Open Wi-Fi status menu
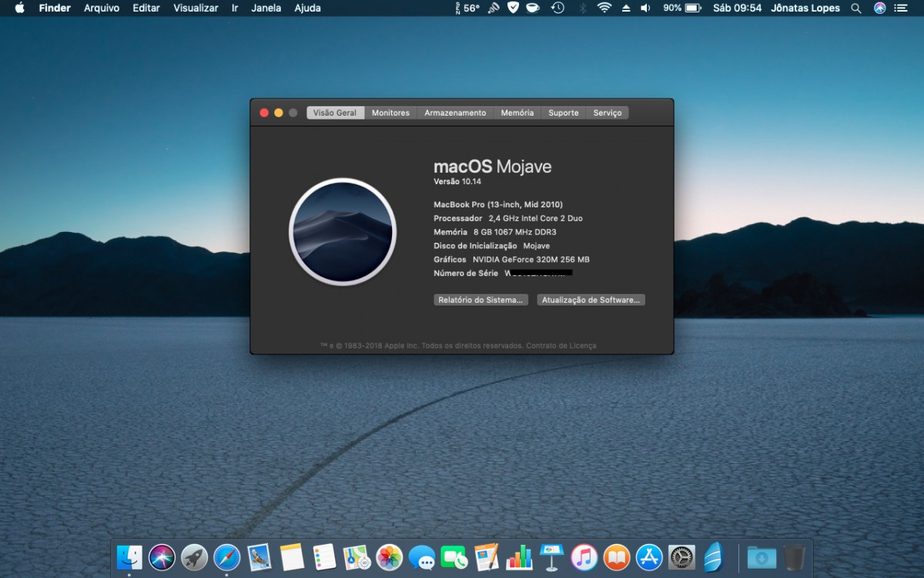The height and width of the screenshot is (578, 924). [604, 8]
